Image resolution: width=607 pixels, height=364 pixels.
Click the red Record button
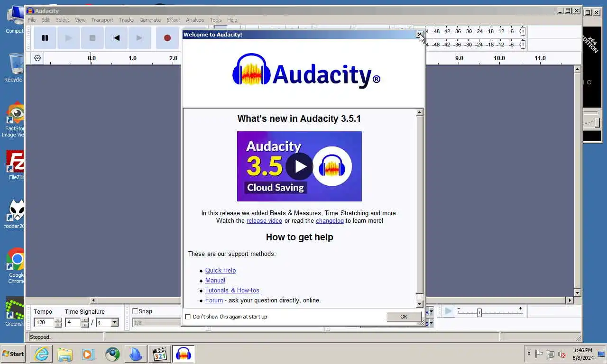[x=167, y=38]
